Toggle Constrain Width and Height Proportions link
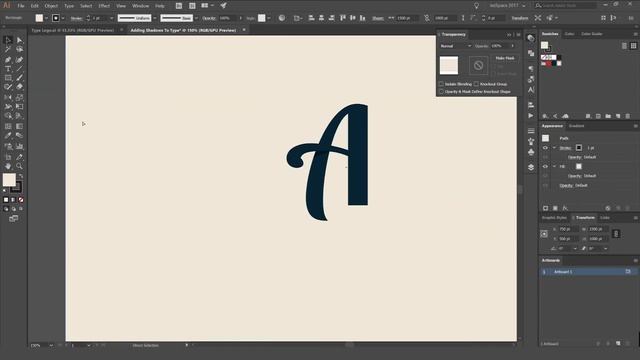Image resolution: width=640 pixels, height=360 pixels. pyautogui.click(x=616, y=234)
